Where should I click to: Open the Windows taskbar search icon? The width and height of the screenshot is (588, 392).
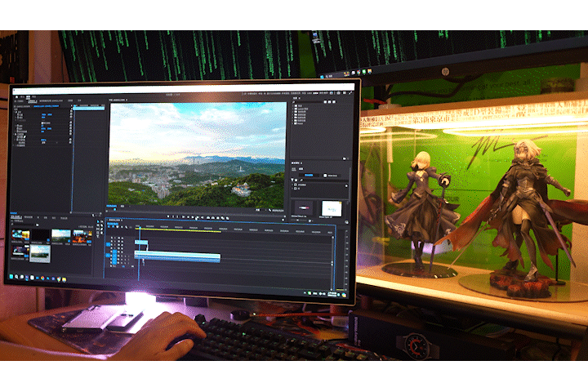click(x=16, y=277)
